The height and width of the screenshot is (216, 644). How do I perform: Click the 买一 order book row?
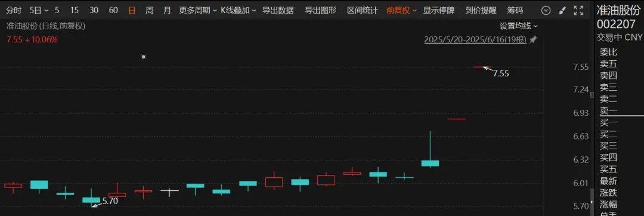pyautogui.click(x=609, y=122)
